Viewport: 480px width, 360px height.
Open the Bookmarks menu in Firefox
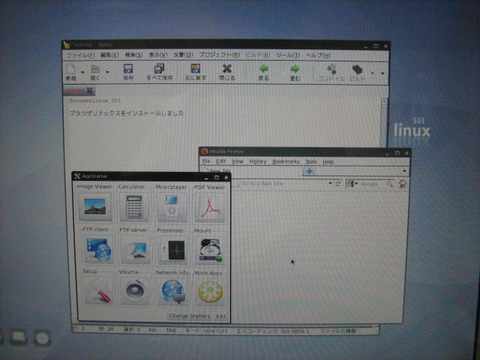click(x=286, y=162)
